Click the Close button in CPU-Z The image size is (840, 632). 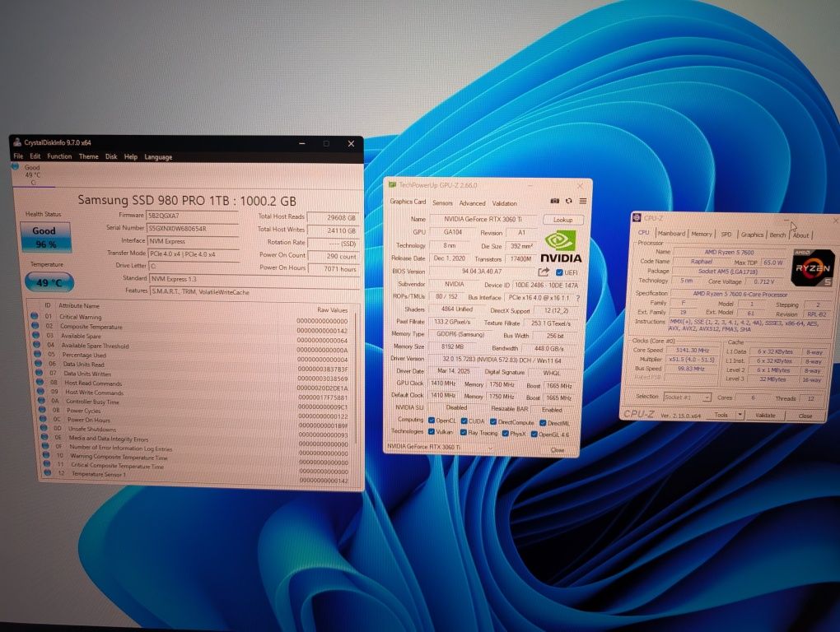[805, 416]
